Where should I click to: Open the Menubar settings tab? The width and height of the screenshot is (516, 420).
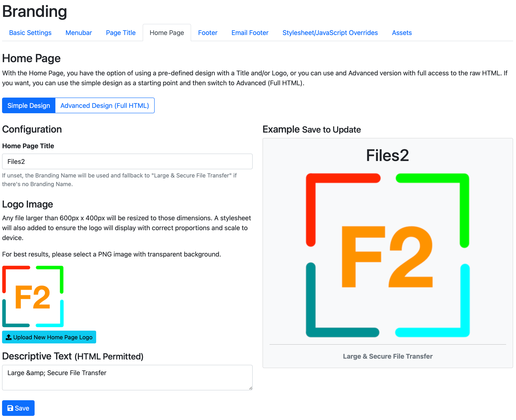tap(78, 33)
